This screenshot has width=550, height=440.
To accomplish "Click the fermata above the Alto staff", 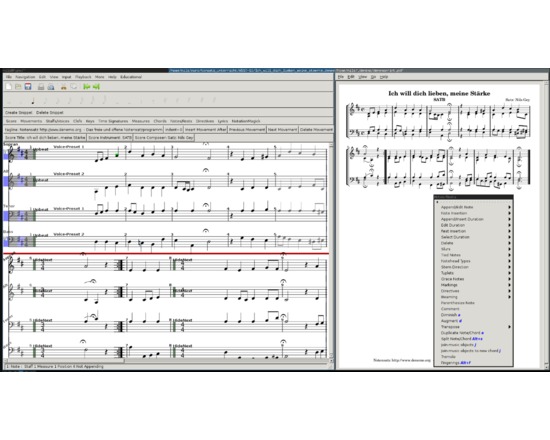I will point(206,170).
